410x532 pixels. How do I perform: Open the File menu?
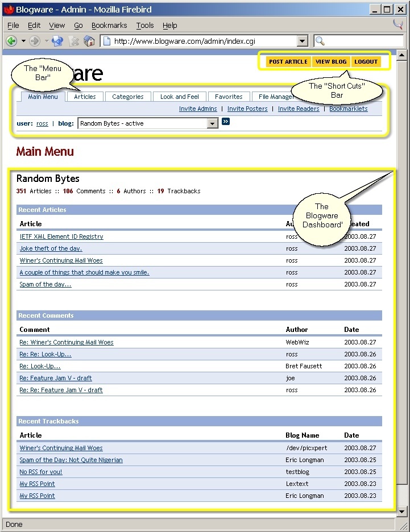[13, 26]
